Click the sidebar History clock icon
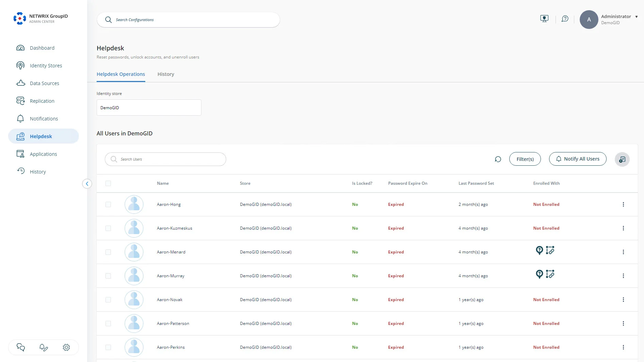 coord(21,171)
